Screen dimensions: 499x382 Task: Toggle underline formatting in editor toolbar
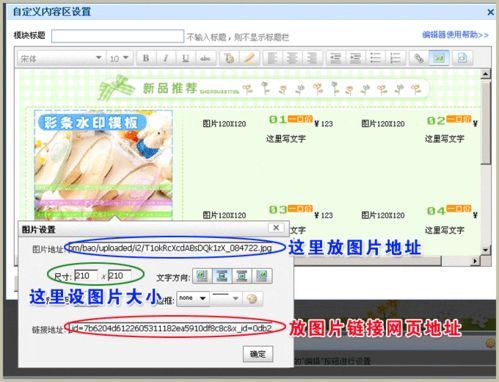tap(185, 59)
